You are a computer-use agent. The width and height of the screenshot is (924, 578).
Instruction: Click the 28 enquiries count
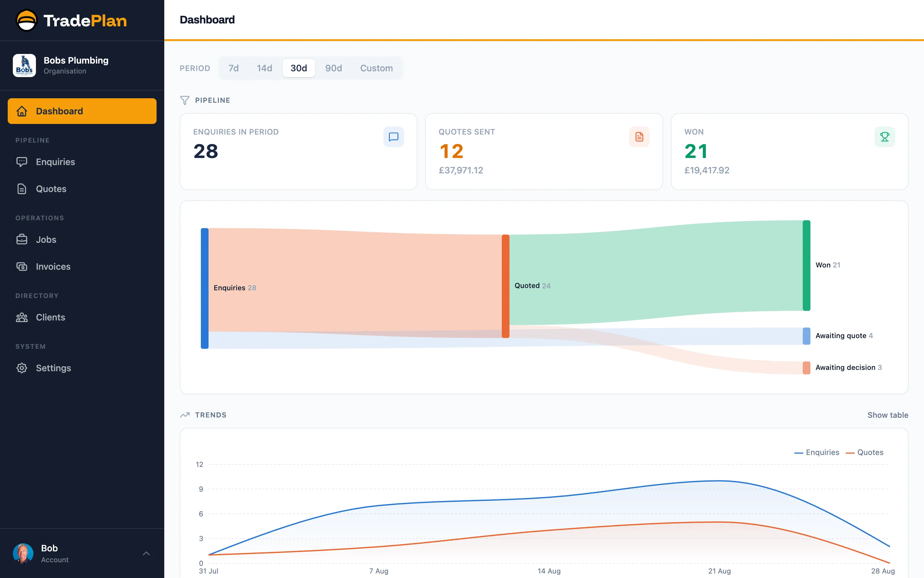point(206,151)
